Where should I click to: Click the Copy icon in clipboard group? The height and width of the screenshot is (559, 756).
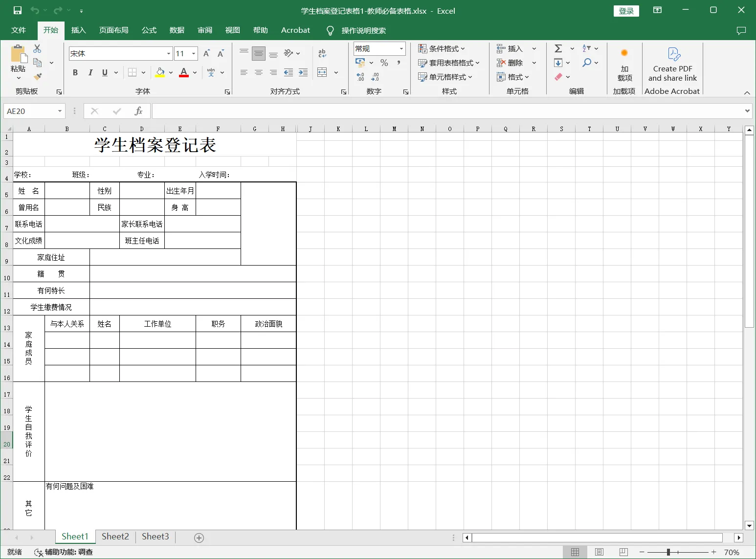point(37,63)
